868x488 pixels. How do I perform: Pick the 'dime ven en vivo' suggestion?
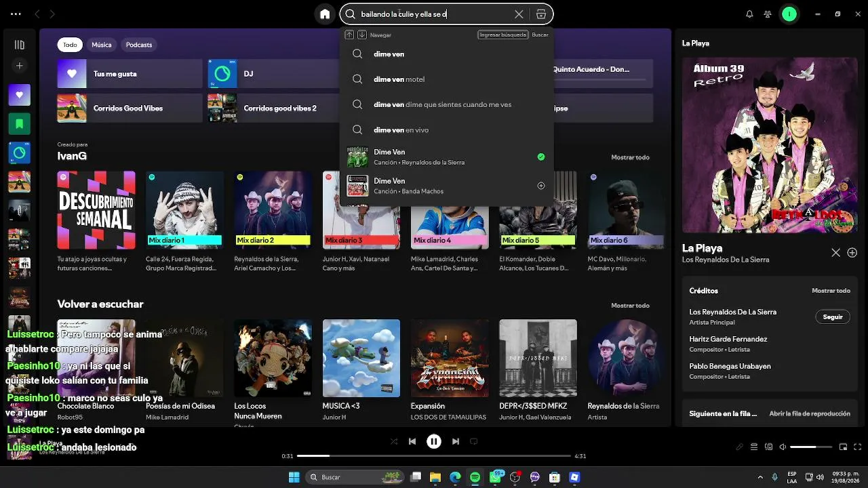(x=446, y=129)
